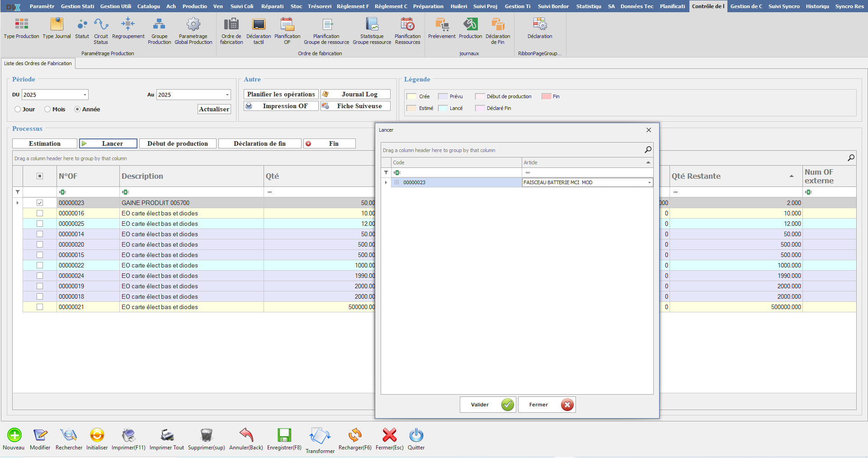Click the Ordre de fabrication icon
Screen dimensions: 868x458
(x=231, y=25)
